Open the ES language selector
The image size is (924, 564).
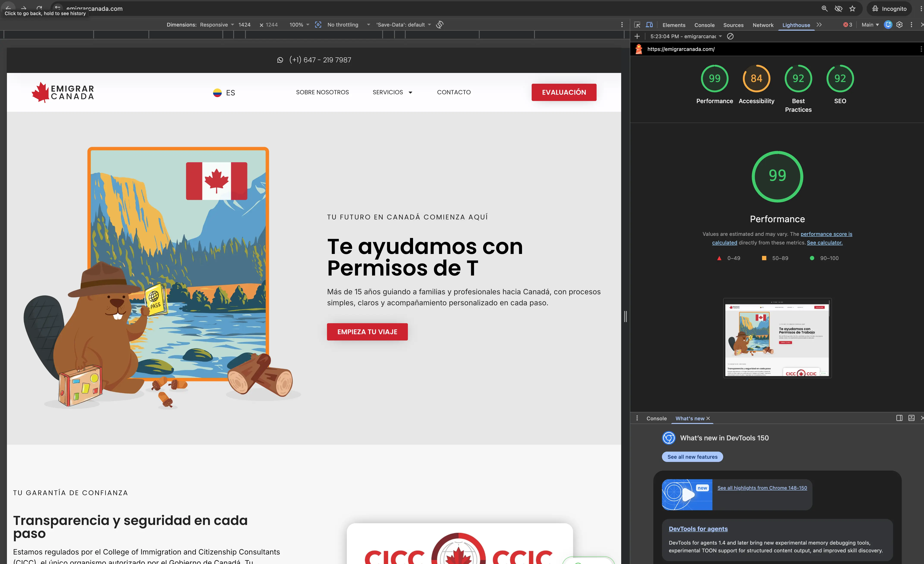224,93
